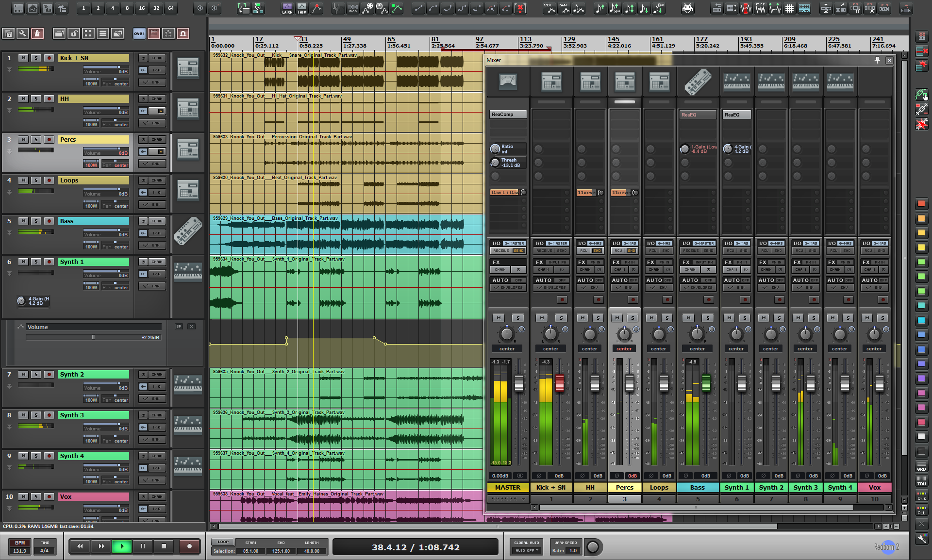This screenshot has height=560, width=932.
Task: Click the note transpose up toolbar icon
Action: pyautogui.click(x=600, y=8)
